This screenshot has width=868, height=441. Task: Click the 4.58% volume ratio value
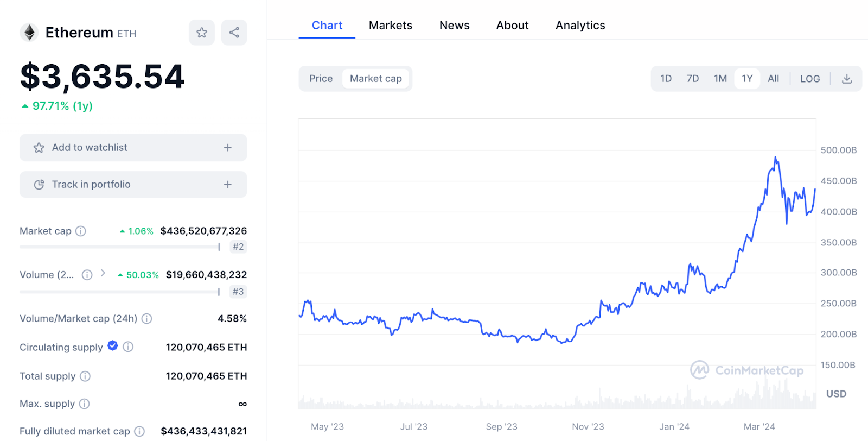tap(232, 319)
